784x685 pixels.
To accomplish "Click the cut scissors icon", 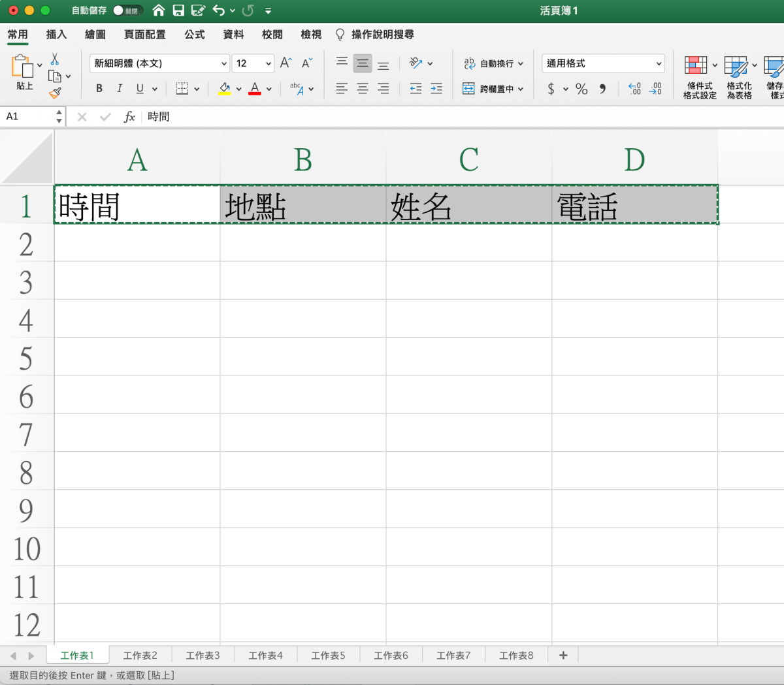I will coord(55,59).
